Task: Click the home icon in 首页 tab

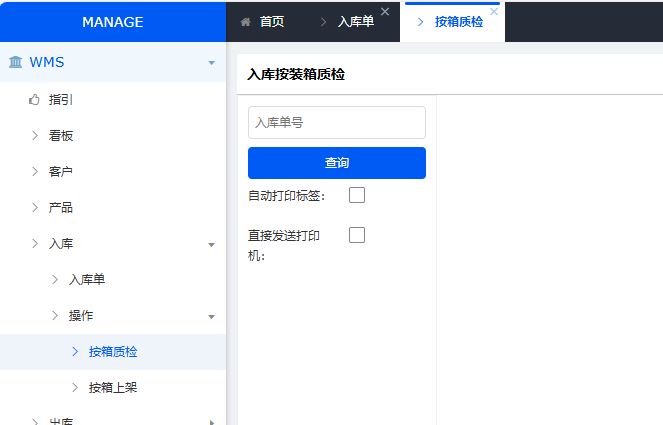Action: tap(245, 21)
